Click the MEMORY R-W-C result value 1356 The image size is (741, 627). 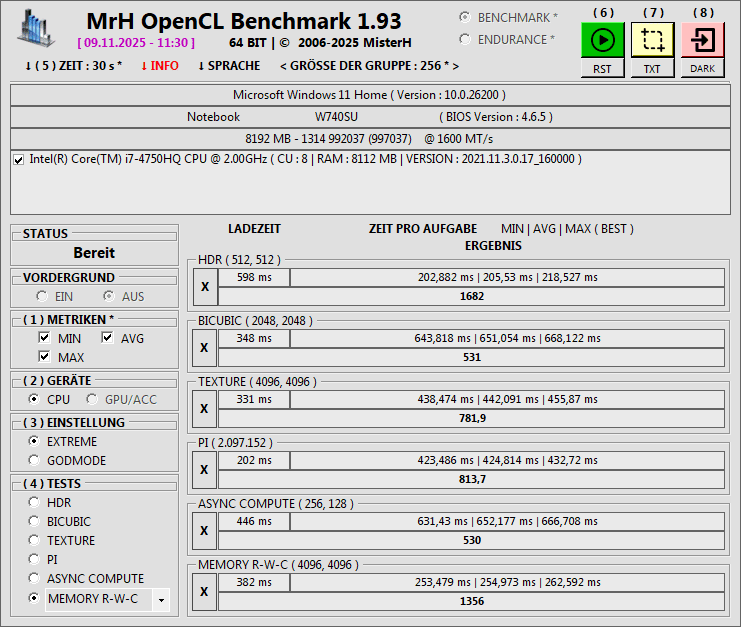point(472,601)
